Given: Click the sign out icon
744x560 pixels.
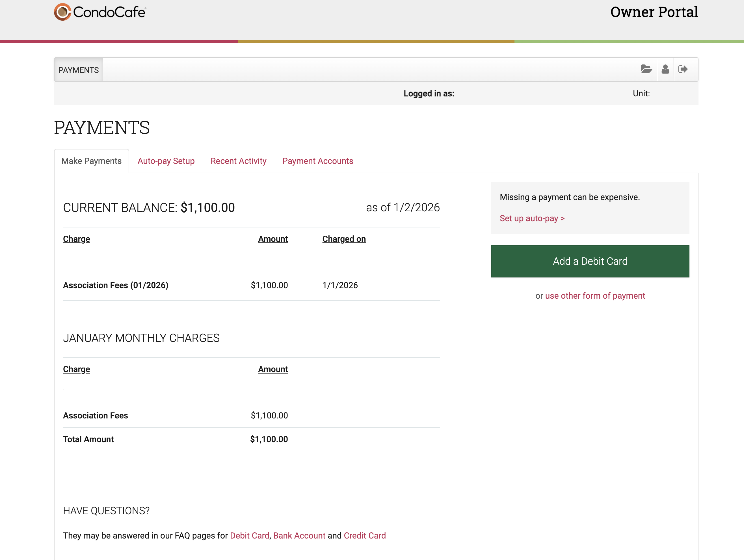Looking at the screenshot, I should 683,69.
